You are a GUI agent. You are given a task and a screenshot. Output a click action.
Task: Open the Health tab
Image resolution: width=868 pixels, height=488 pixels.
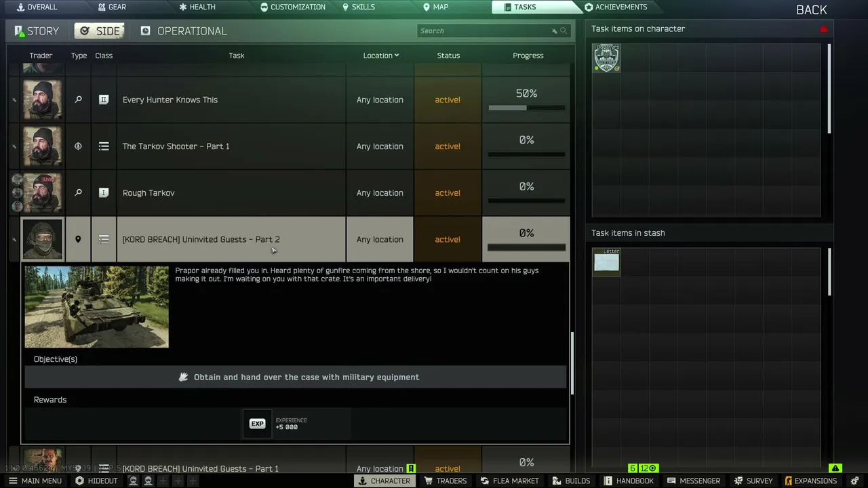pyautogui.click(x=197, y=7)
